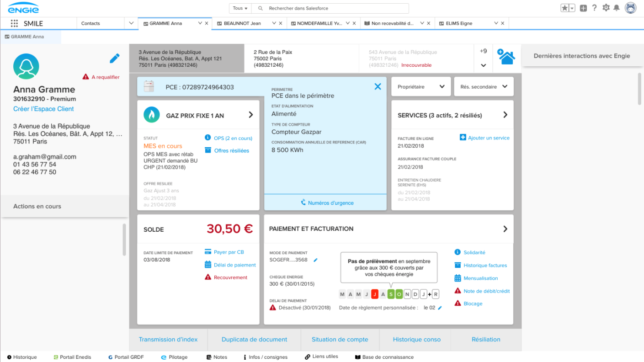This screenshot has width=644, height=362.
Task: Close the PCE details panel
Action: coord(378,86)
